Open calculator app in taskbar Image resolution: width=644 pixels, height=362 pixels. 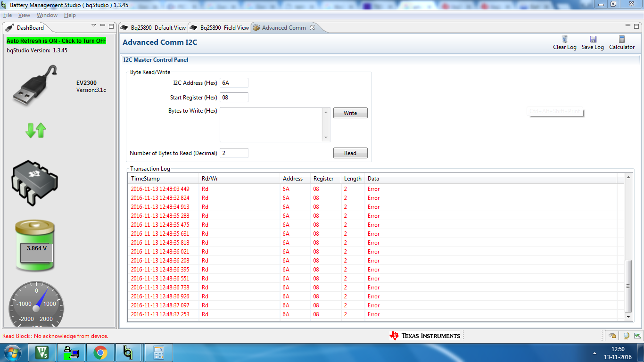click(158, 353)
